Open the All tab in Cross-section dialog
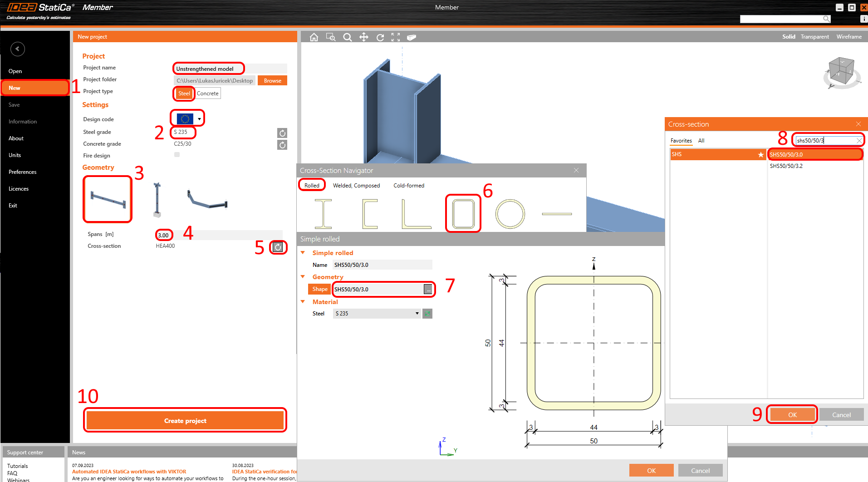Screen dimensions: 868x482 tap(701, 141)
